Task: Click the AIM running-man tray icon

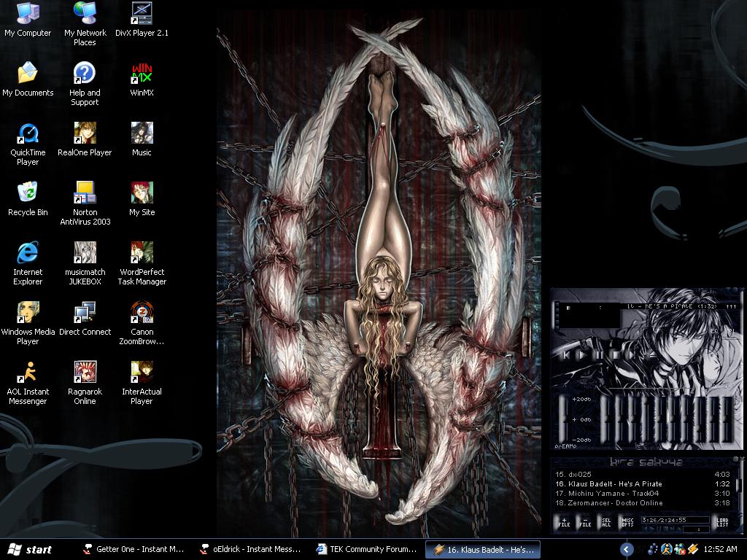Action: (667, 549)
